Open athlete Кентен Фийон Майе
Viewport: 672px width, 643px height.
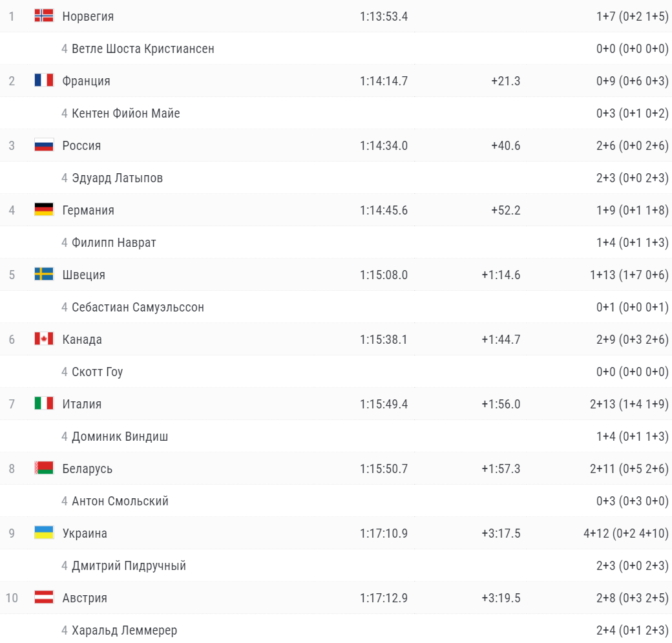tap(126, 114)
